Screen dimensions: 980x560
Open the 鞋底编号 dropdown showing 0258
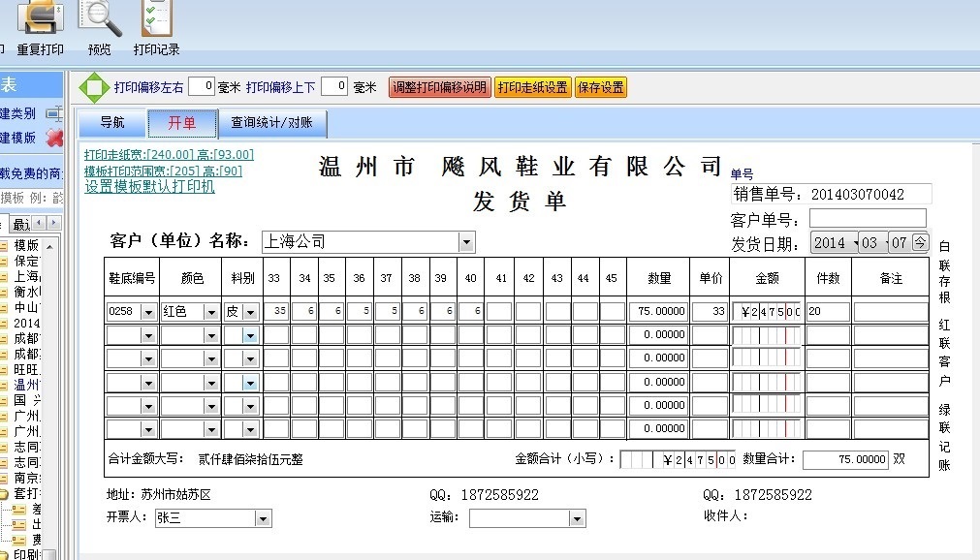pyautogui.click(x=148, y=312)
